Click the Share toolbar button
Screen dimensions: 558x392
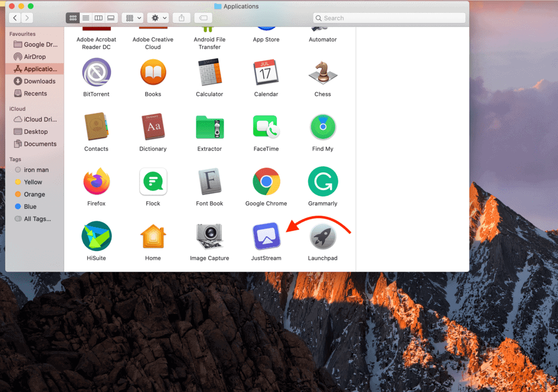(x=181, y=18)
